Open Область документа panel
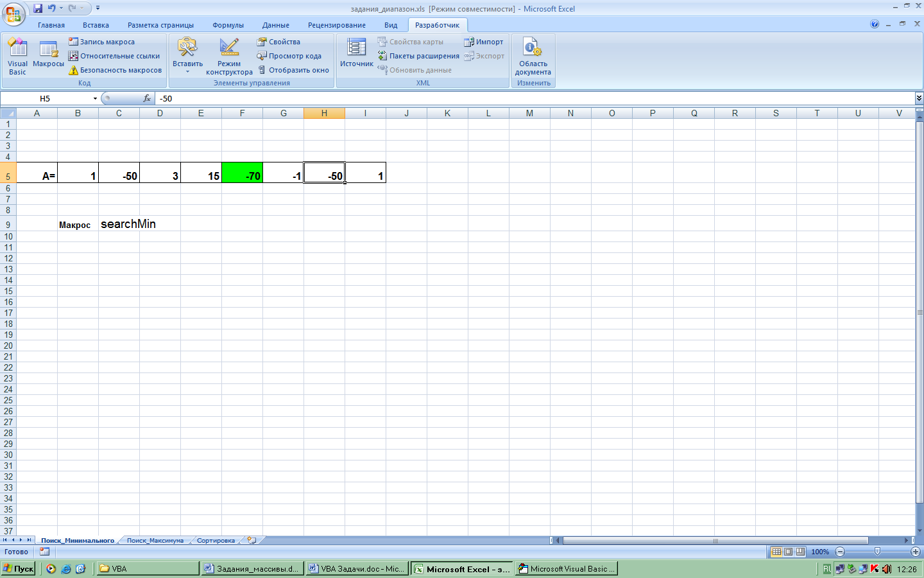Image resolution: width=924 pixels, height=578 pixels. pos(533,57)
